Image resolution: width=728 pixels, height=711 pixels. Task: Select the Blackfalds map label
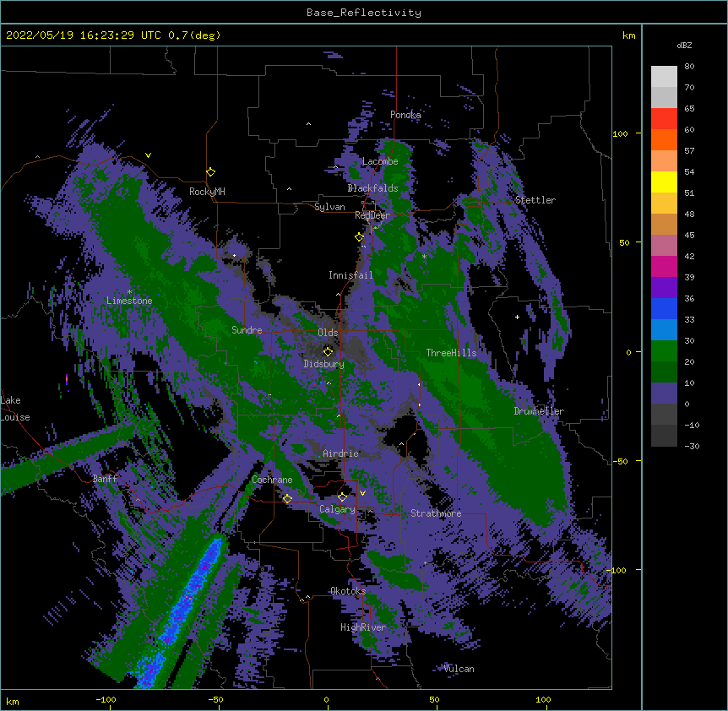click(372, 188)
